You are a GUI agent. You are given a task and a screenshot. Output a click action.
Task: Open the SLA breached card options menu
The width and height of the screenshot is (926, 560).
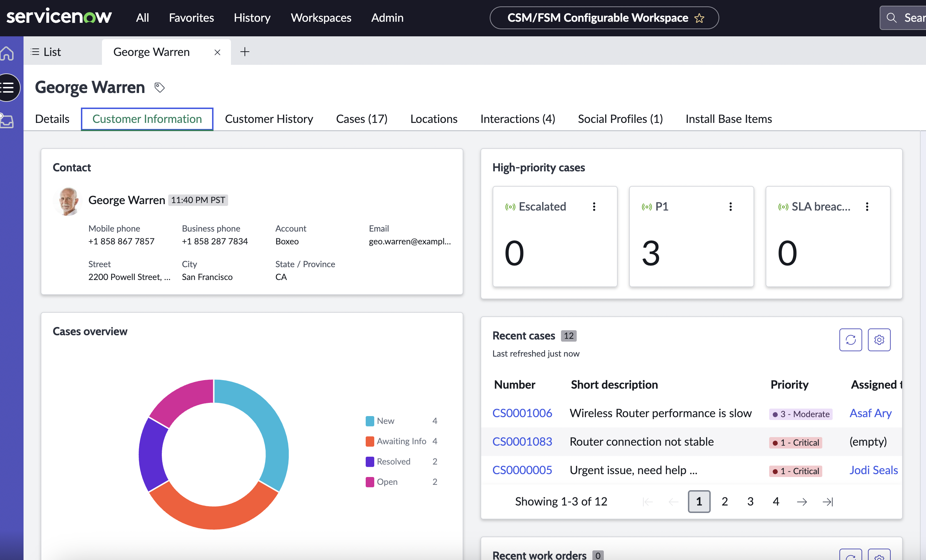867,207
